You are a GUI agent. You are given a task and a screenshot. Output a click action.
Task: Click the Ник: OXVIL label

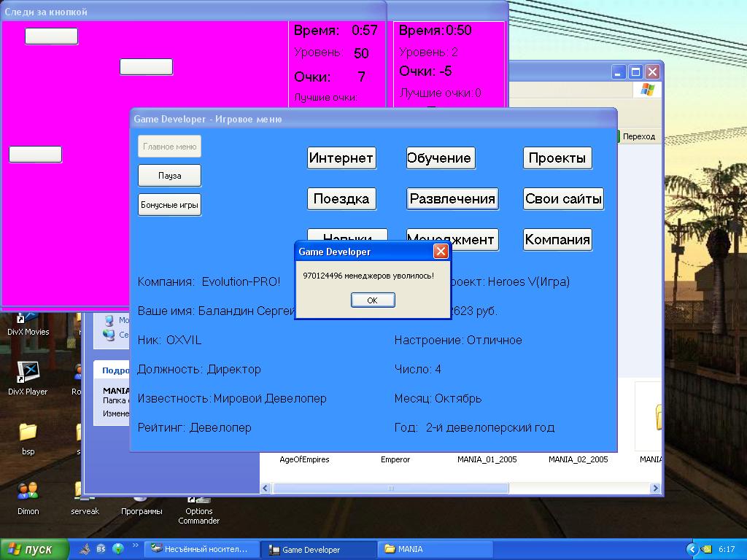(x=169, y=340)
